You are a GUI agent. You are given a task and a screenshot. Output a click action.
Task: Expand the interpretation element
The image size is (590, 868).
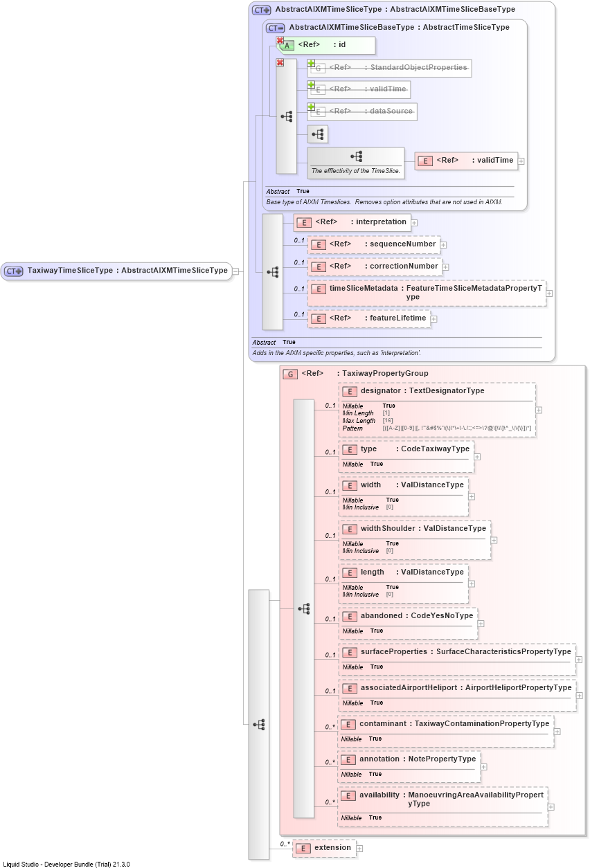[x=414, y=223]
